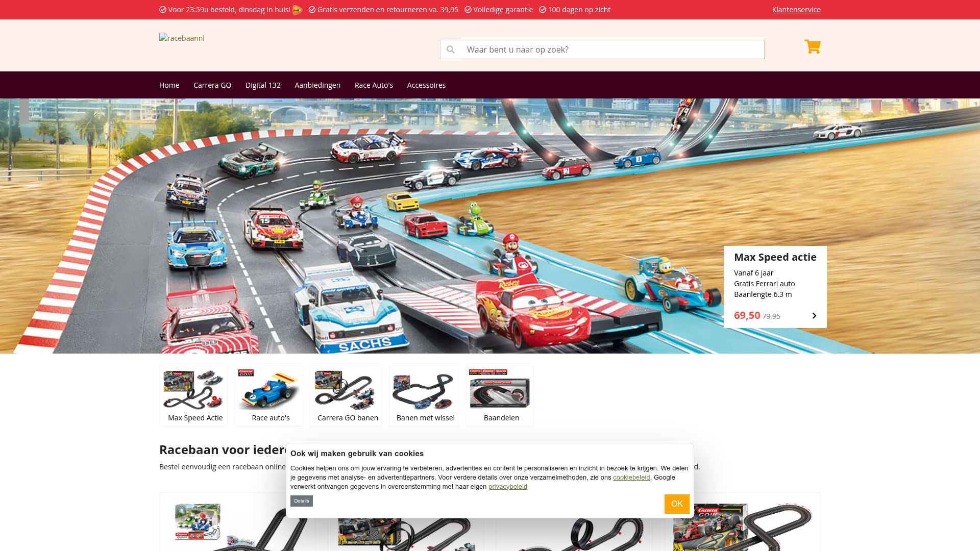Viewport: 980px width, 551px height.
Task: Open the Banen met wissel category tile
Action: 424,396
